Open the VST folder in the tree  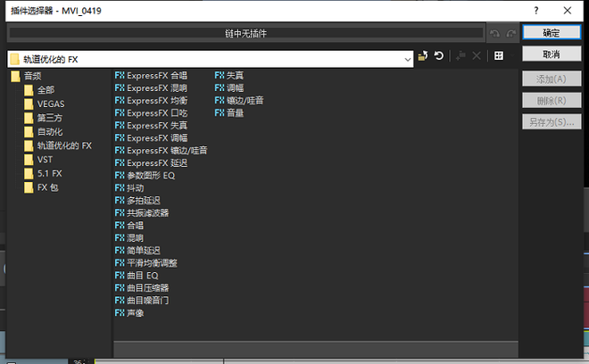45,159
